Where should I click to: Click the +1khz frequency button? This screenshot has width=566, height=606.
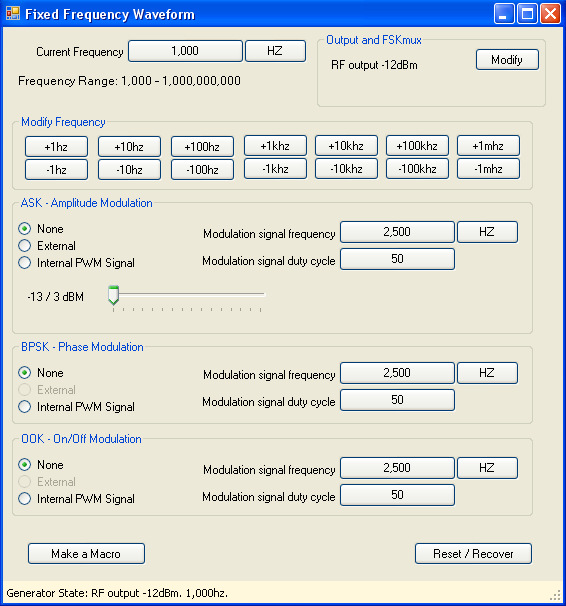click(275, 146)
